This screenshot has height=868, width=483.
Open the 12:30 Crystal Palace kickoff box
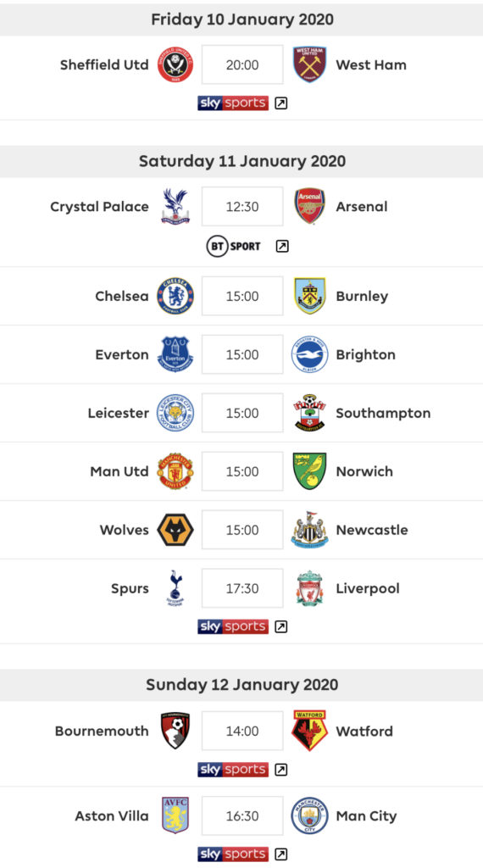click(242, 207)
